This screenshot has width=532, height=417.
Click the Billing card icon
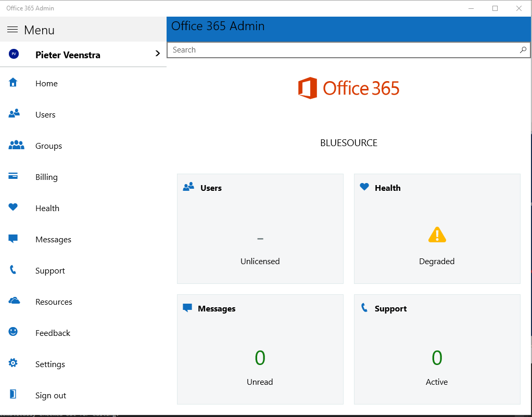coord(13,176)
